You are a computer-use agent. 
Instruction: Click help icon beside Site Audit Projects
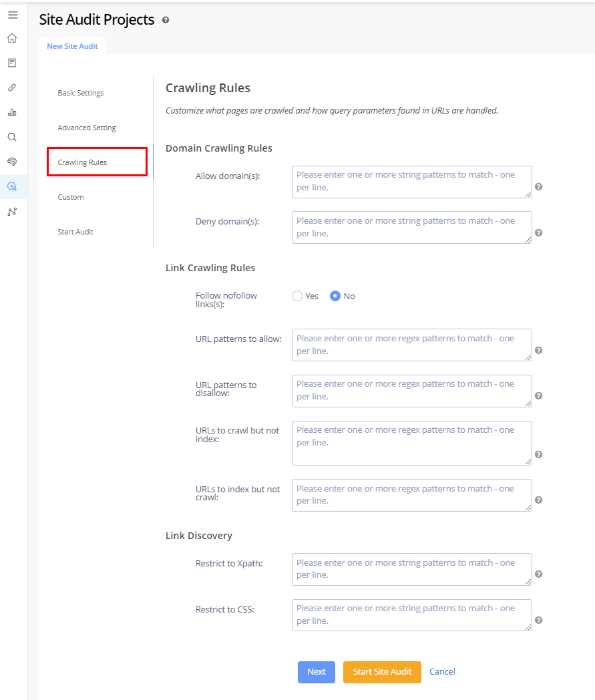coord(166,20)
